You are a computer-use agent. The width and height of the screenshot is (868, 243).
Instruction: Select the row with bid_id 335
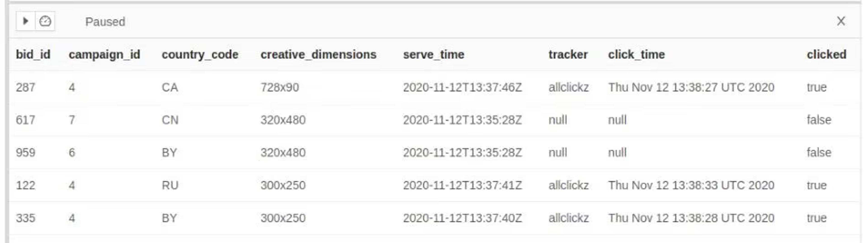tap(434, 218)
